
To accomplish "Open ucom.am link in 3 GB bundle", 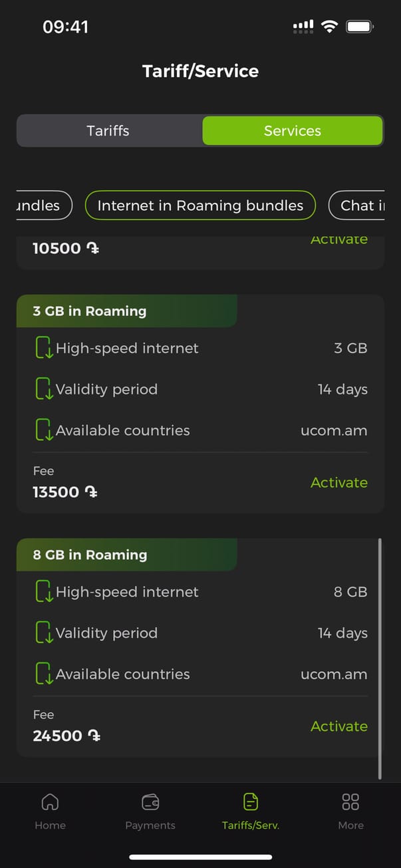I will click(x=334, y=430).
